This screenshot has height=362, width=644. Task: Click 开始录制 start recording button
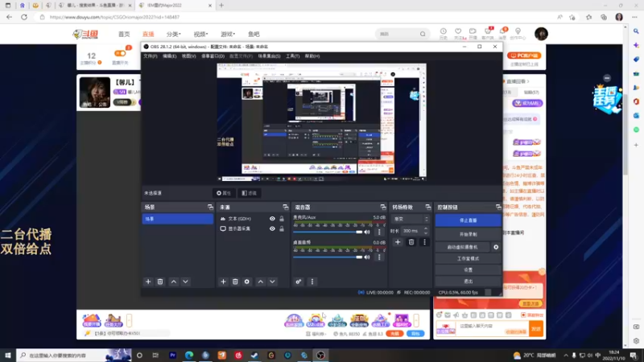click(469, 234)
